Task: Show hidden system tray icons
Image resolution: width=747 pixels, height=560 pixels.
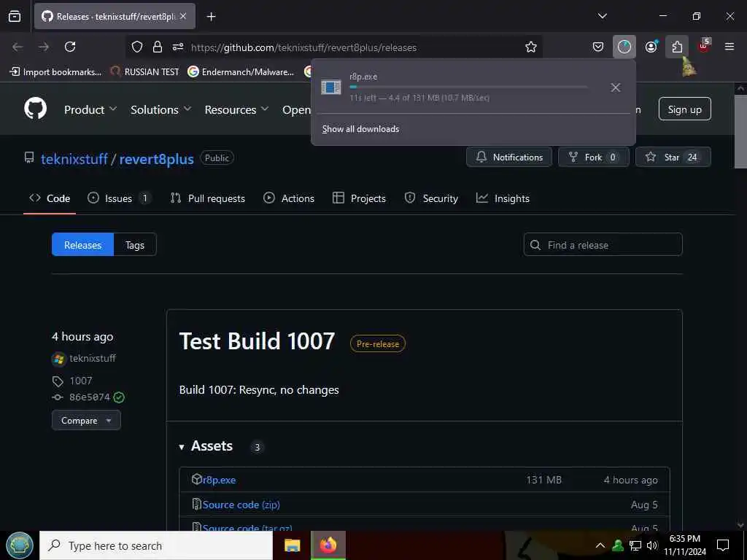Action: pyautogui.click(x=600, y=545)
